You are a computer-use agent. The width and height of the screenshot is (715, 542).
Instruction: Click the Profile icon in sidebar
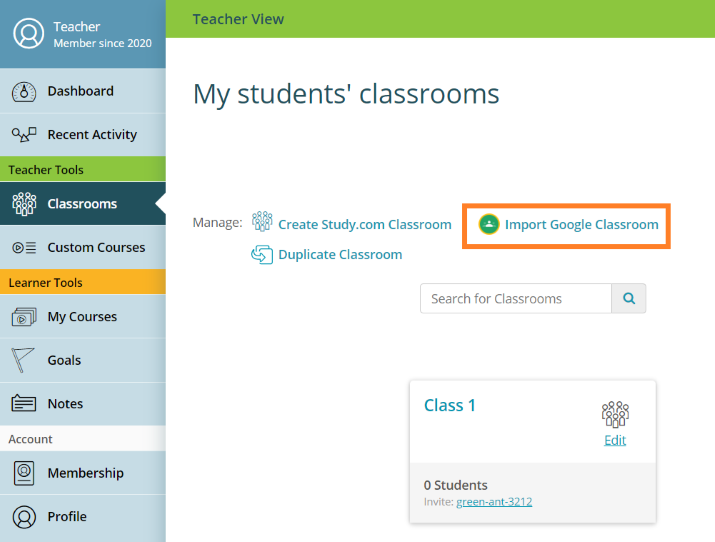[x=24, y=517]
